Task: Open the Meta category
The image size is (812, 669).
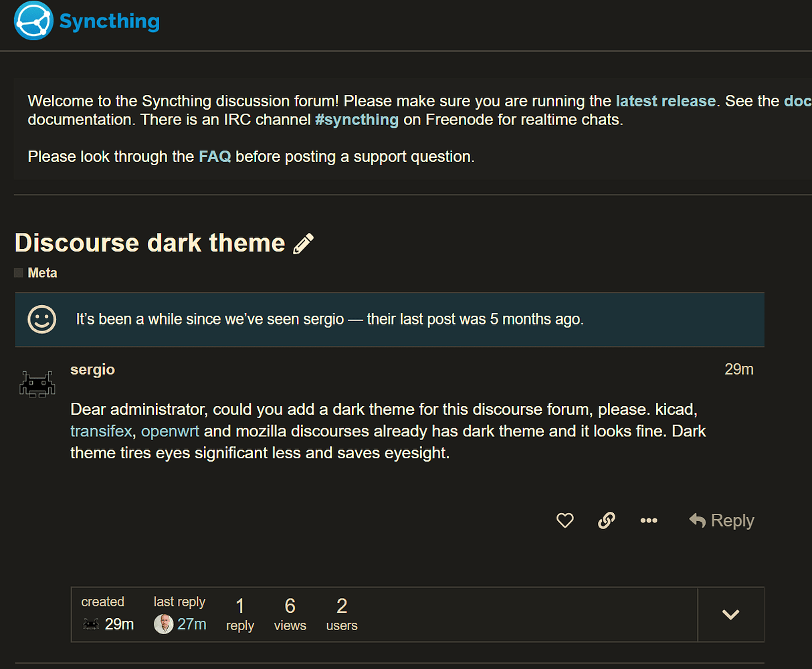Action: tap(41, 272)
